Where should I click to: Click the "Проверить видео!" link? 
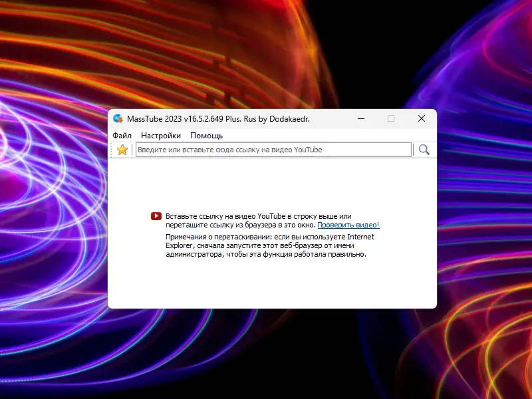click(x=349, y=225)
